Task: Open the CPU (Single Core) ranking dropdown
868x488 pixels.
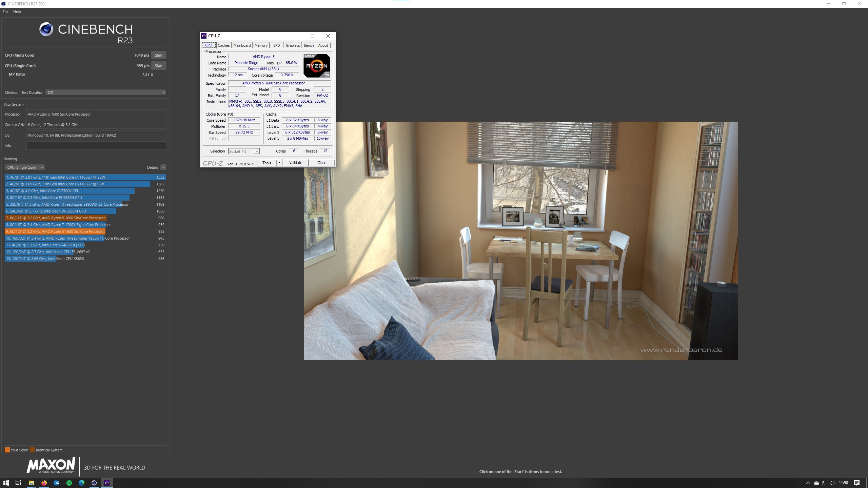Action: 25,167
